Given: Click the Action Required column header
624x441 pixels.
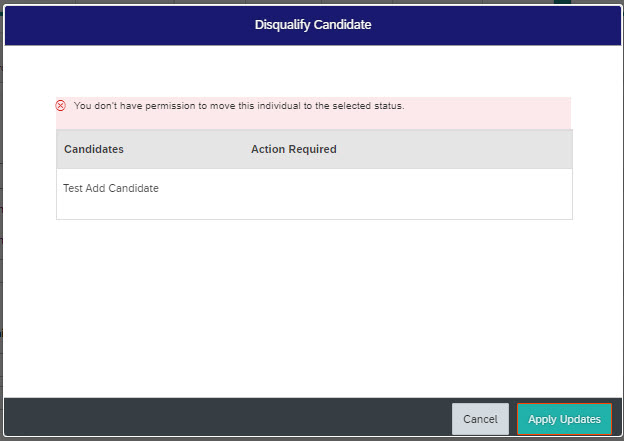Looking at the screenshot, I should 294,149.
